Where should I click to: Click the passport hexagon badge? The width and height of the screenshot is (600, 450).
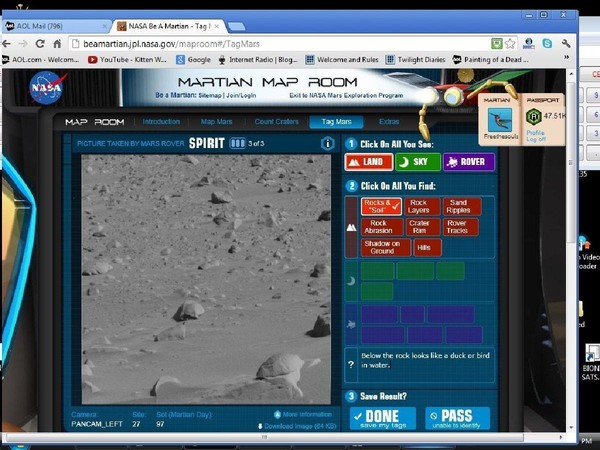tap(533, 116)
